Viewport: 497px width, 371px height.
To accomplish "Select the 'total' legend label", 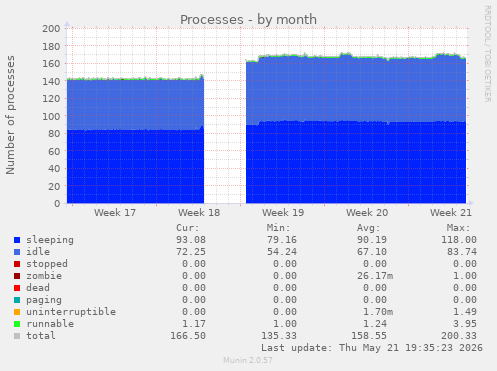I will pyautogui.click(x=41, y=336).
